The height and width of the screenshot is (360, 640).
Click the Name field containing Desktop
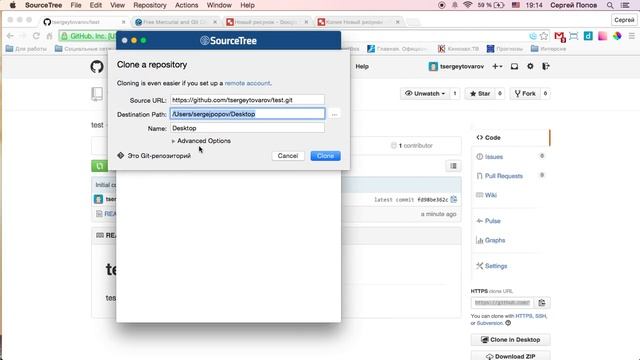coord(247,128)
